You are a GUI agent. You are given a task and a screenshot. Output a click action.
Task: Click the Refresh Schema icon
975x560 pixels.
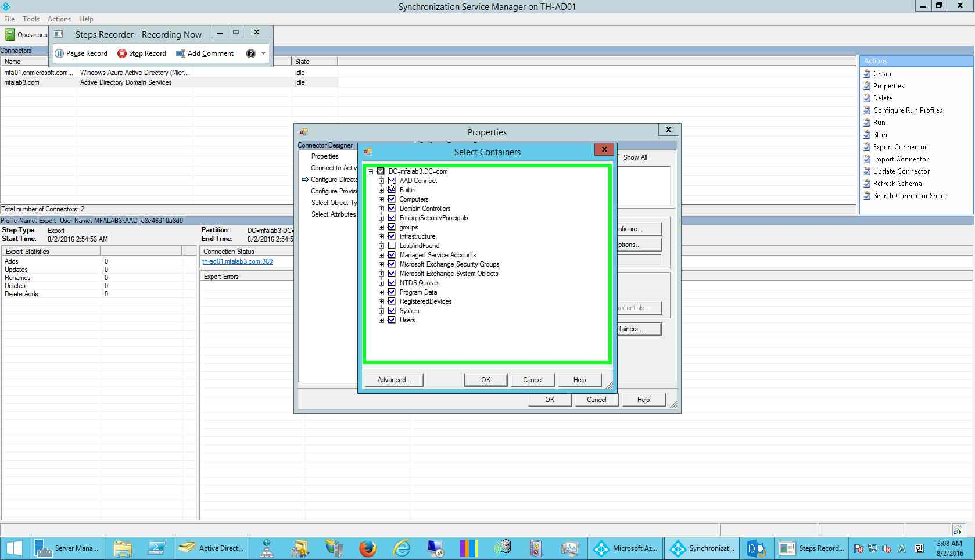click(867, 184)
